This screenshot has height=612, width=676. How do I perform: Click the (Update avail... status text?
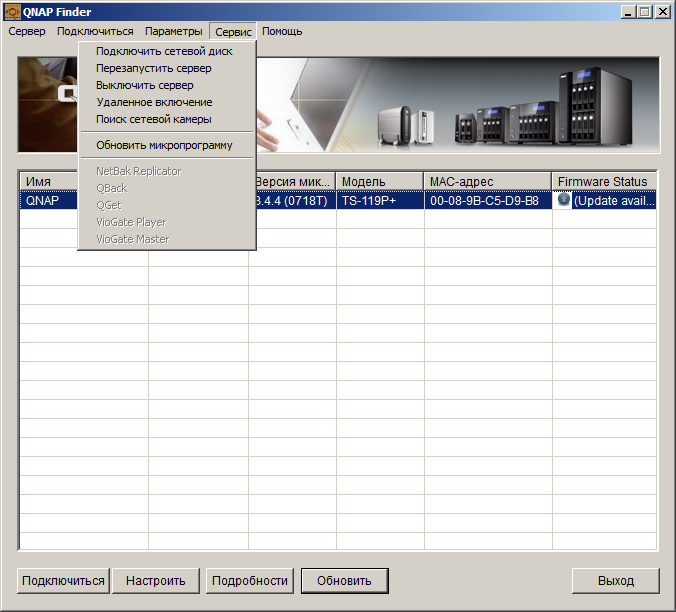point(614,201)
